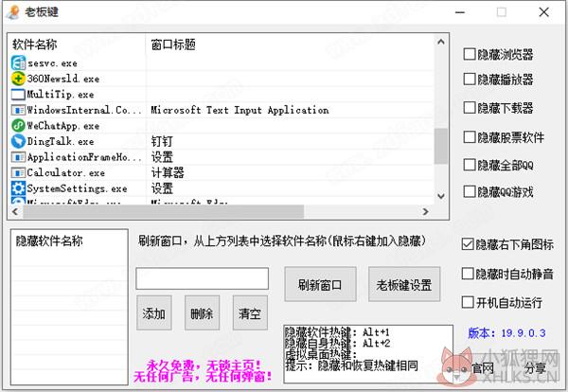Click the 版本: 19.9.0.3 version text

pos(506,332)
